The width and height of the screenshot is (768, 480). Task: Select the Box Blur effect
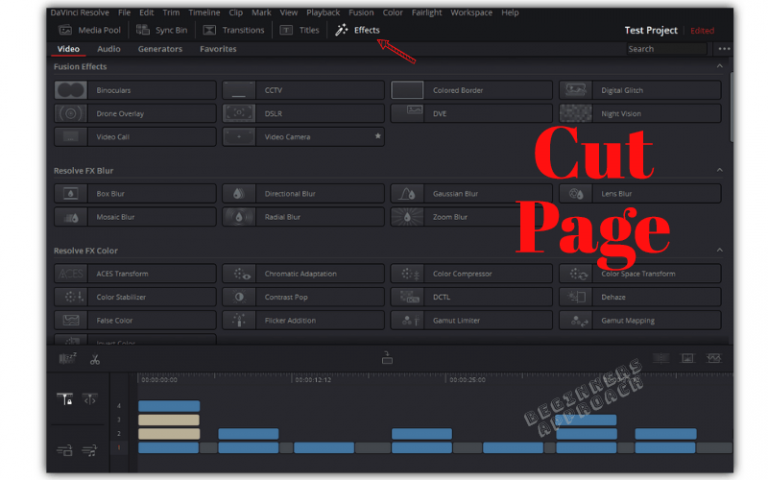click(x=135, y=194)
